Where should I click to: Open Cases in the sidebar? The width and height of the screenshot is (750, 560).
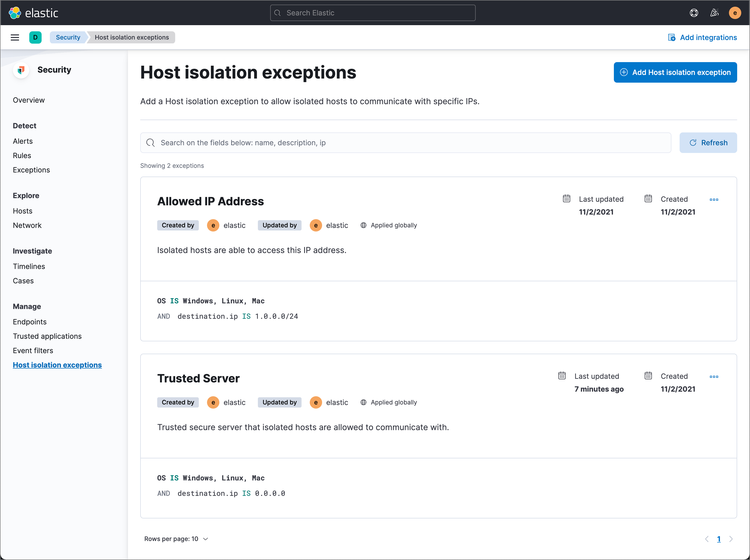(x=23, y=281)
